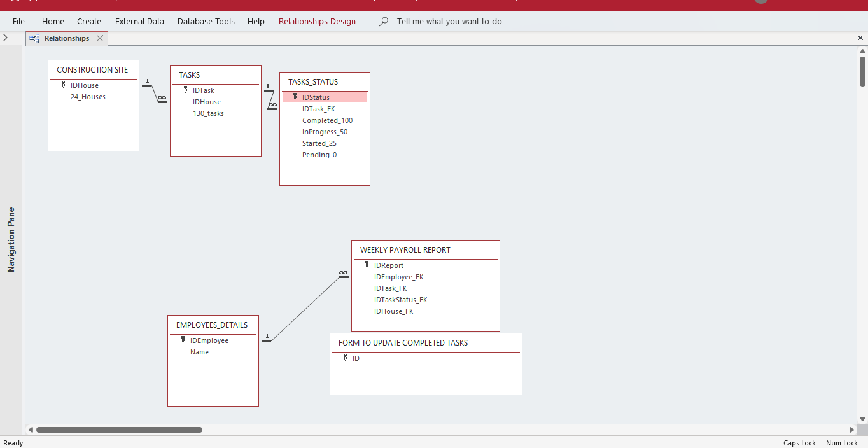Switch to the Home ribbon tab
Screen dimensions: 868x448
pyautogui.click(x=53, y=21)
